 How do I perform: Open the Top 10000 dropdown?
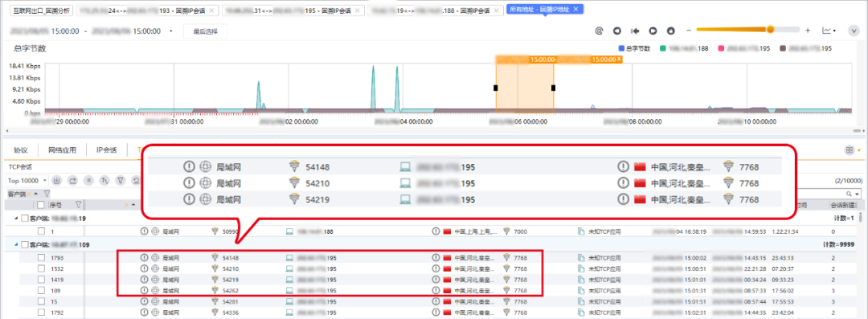click(x=27, y=180)
